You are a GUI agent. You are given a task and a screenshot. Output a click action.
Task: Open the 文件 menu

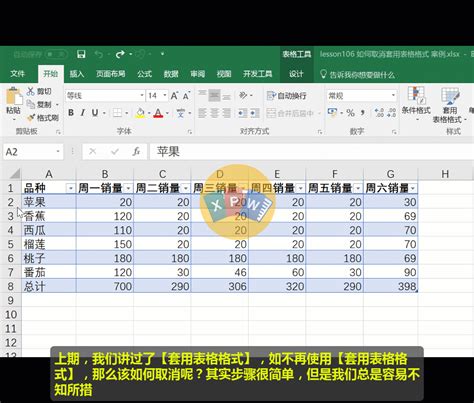(x=17, y=74)
